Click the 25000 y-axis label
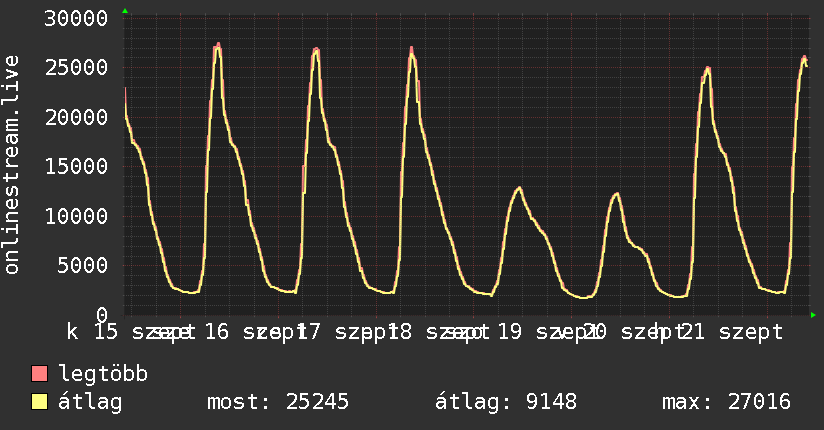 tap(76, 68)
